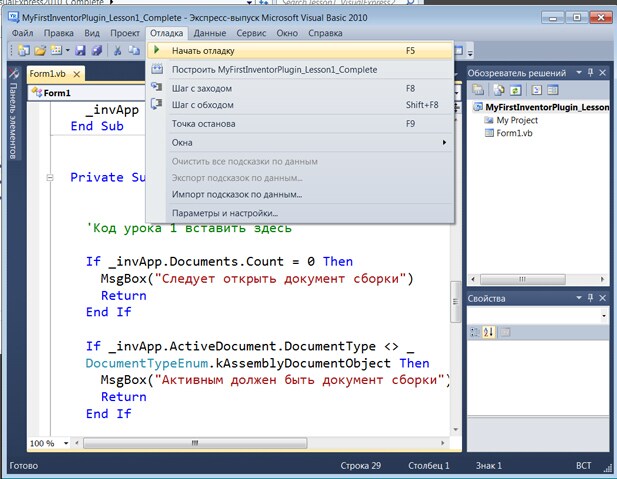This screenshot has width=617, height=479.
Task: Select Form1.vb in Solution Explorer
Action: (x=515, y=133)
